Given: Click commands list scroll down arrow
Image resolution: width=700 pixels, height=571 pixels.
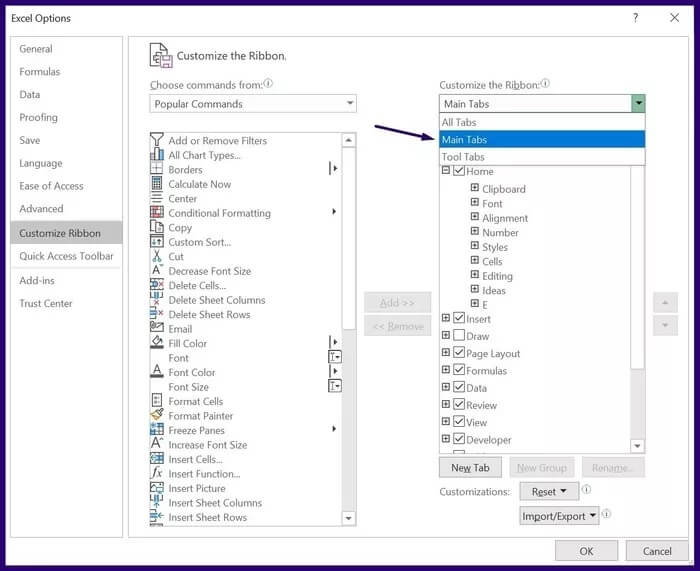Looking at the screenshot, I should 349,518.
